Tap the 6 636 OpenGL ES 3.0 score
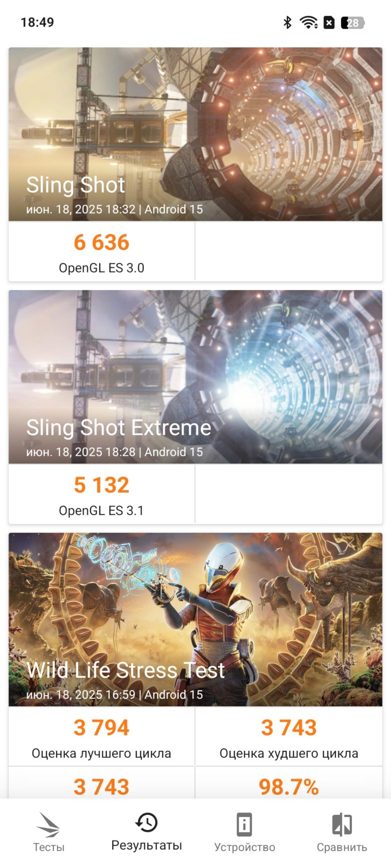Screen dimensions: 391x868 click(101, 251)
